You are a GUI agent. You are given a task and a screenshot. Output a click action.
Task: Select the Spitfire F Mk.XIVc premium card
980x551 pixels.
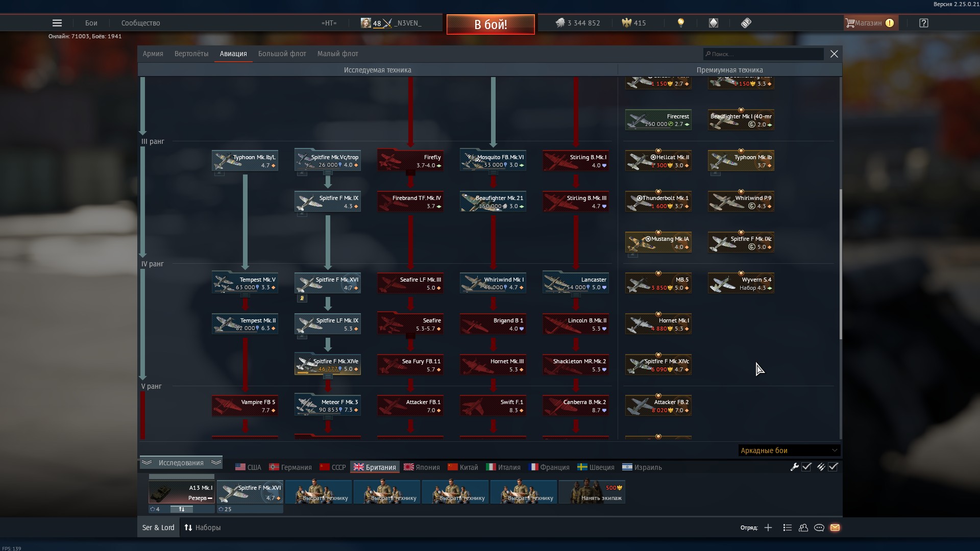[x=658, y=365]
